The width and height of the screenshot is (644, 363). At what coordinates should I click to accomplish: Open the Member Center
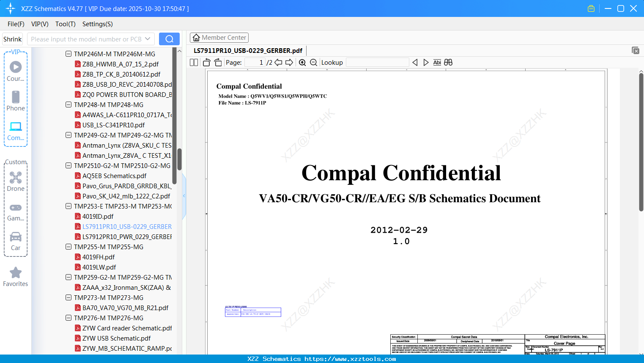pos(219,38)
